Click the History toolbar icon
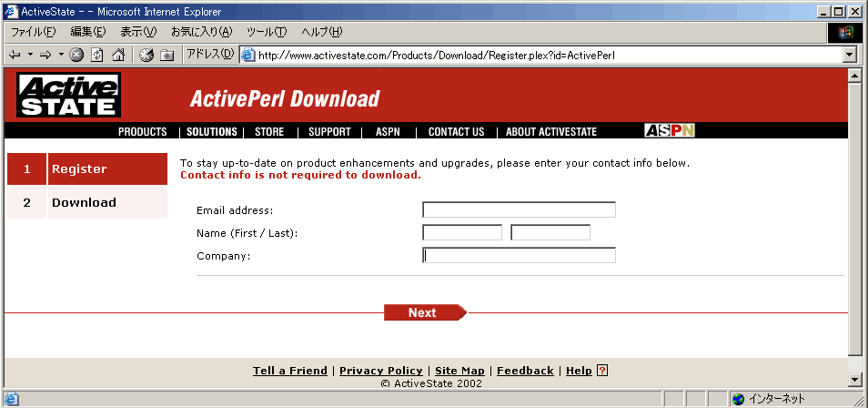This screenshot has width=868, height=408. (146, 55)
